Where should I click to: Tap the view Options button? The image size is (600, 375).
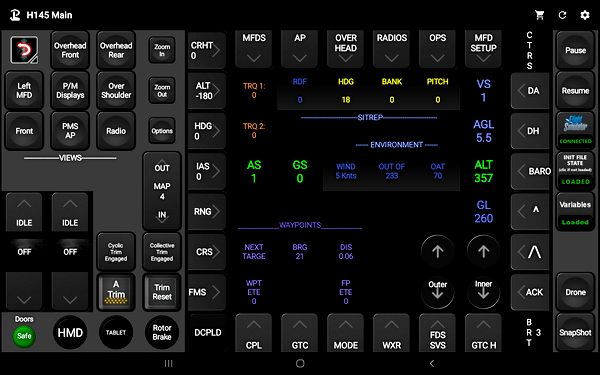click(162, 131)
